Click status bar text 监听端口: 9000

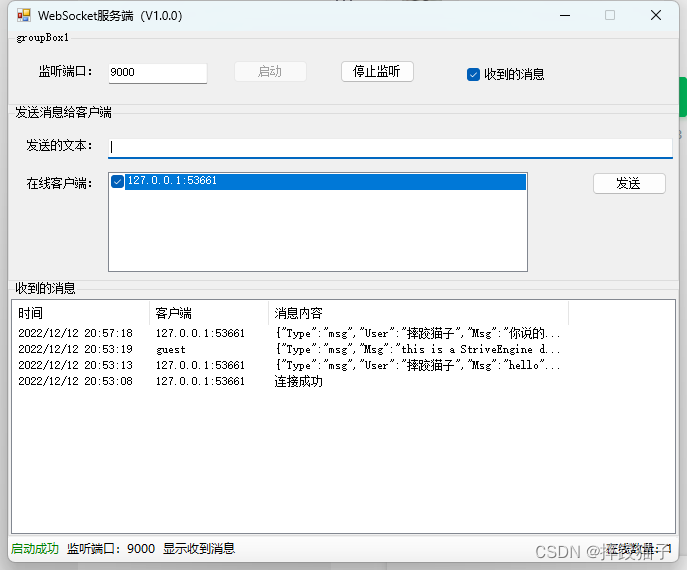(x=111, y=549)
